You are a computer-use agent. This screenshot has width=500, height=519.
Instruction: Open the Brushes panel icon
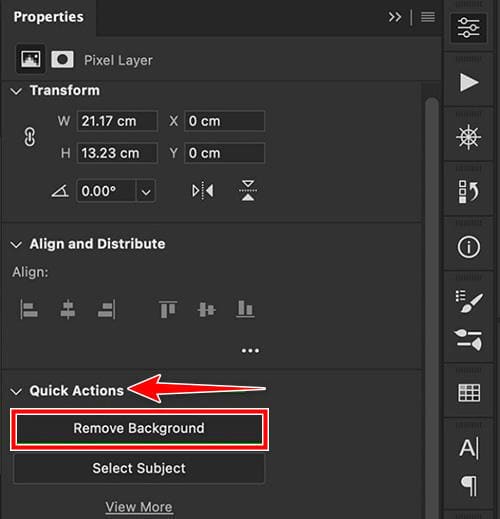469,301
